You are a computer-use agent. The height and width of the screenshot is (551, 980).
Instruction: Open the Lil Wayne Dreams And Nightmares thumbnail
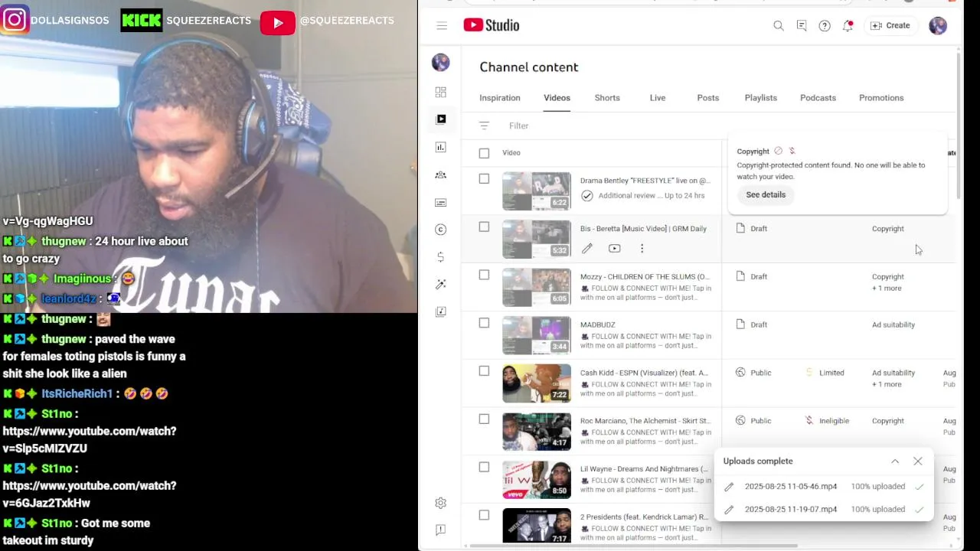(537, 480)
